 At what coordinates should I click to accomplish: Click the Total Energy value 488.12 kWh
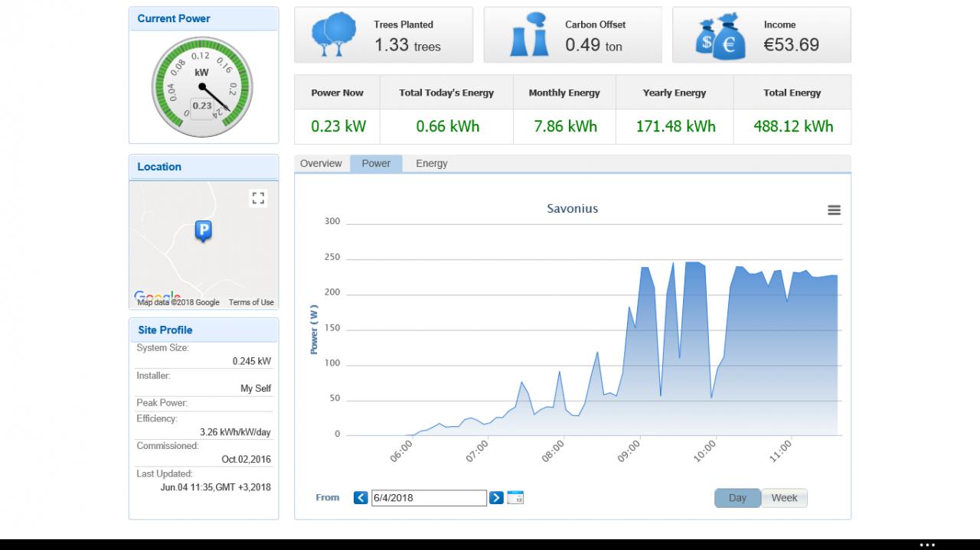point(793,126)
